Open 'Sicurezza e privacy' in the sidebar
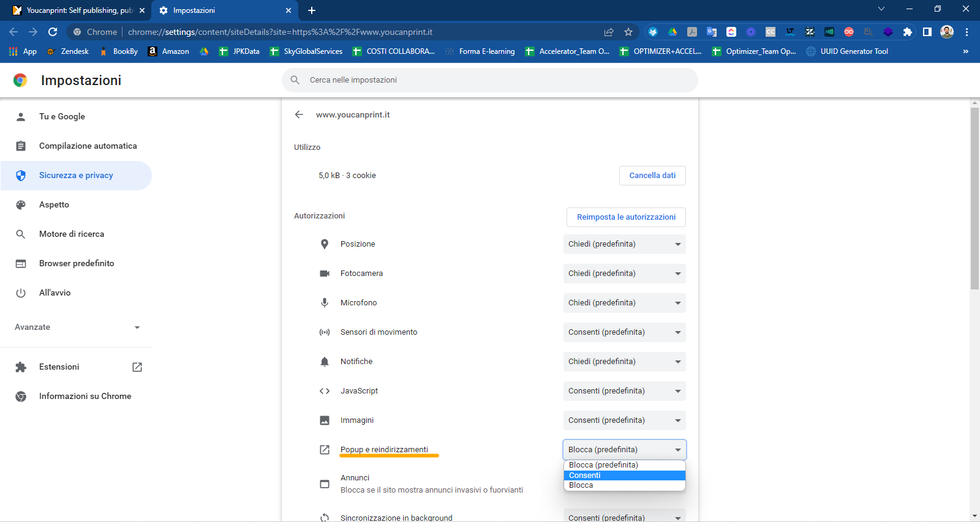 click(76, 176)
